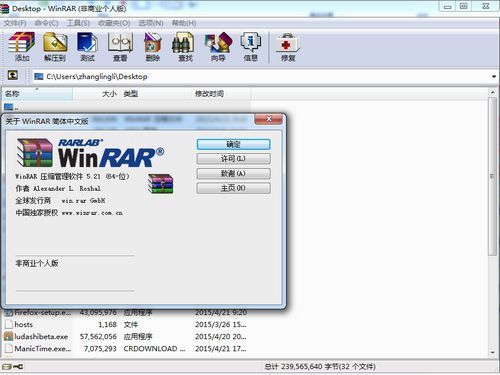The image size is (500, 375).
Task: Click the scrollbar down arrow
Action: point(493,352)
